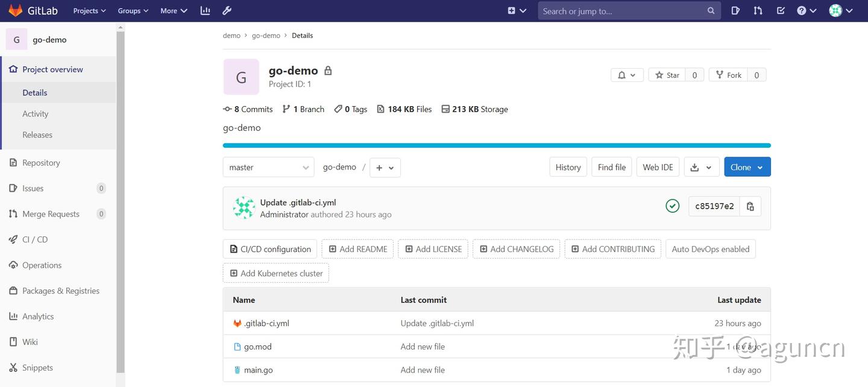The width and height of the screenshot is (868, 387).
Task: Open the plus dropdown next to go-demo path
Action: (385, 167)
